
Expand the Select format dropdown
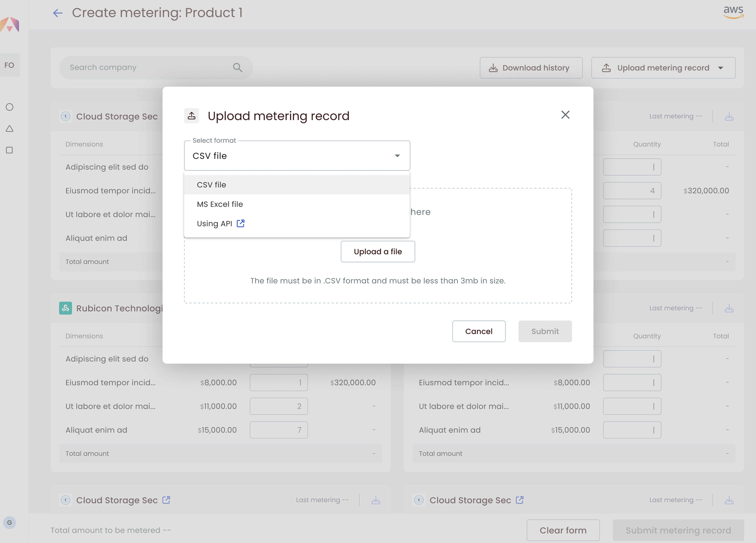(297, 156)
